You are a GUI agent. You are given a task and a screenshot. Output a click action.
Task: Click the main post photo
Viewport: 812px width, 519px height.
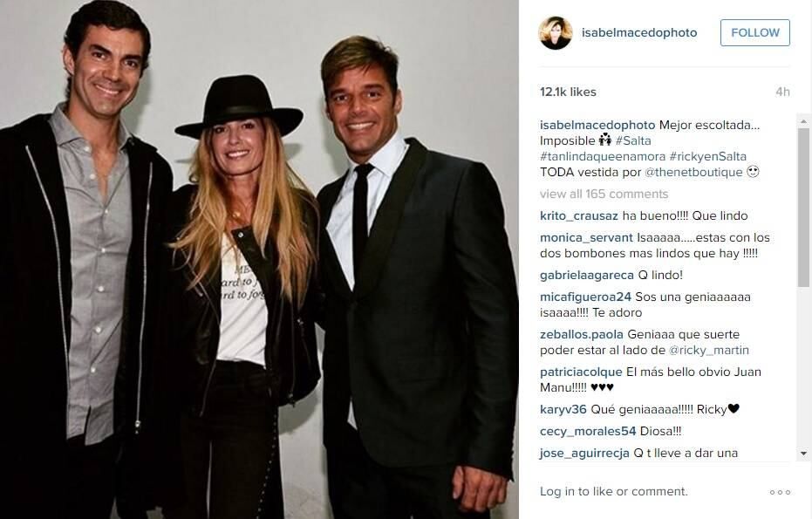coord(259,260)
